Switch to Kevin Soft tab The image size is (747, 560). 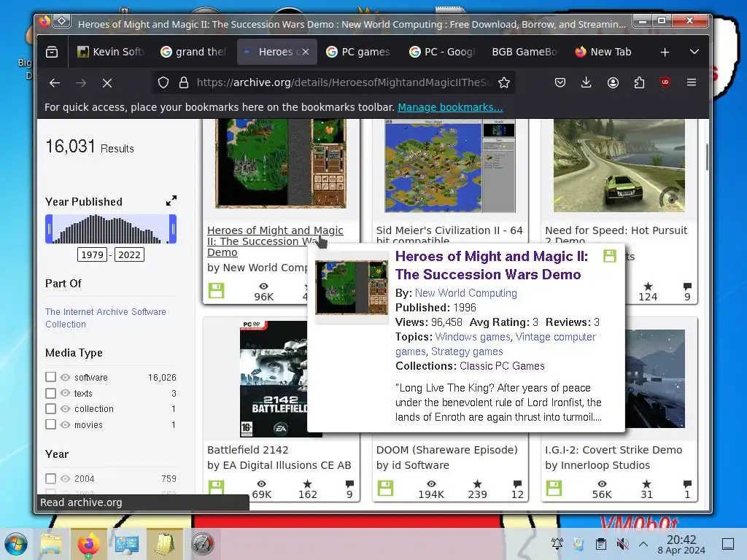[111, 52]
